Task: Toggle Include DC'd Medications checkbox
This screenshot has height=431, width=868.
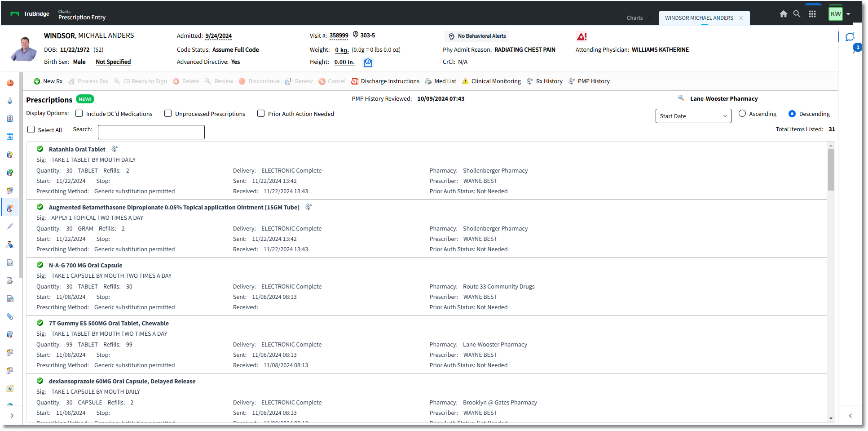Action: [x=79, y=114]
